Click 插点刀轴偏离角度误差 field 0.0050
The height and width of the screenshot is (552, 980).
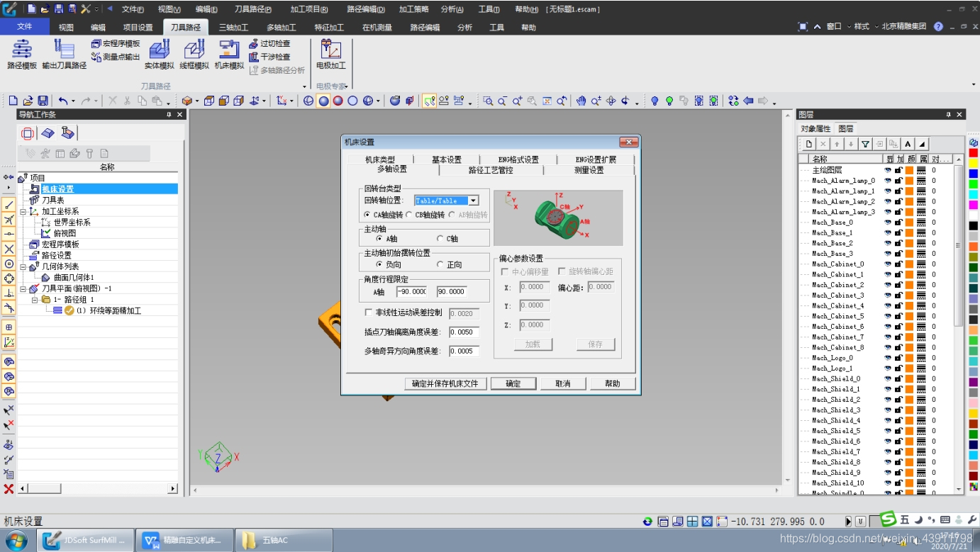point(464,332)
